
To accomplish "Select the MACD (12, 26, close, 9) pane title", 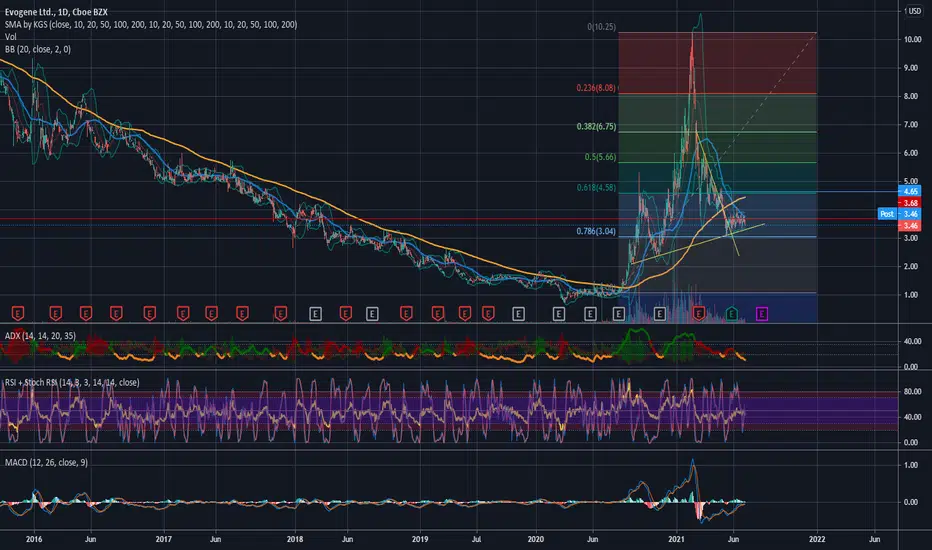I will (46, 463).
